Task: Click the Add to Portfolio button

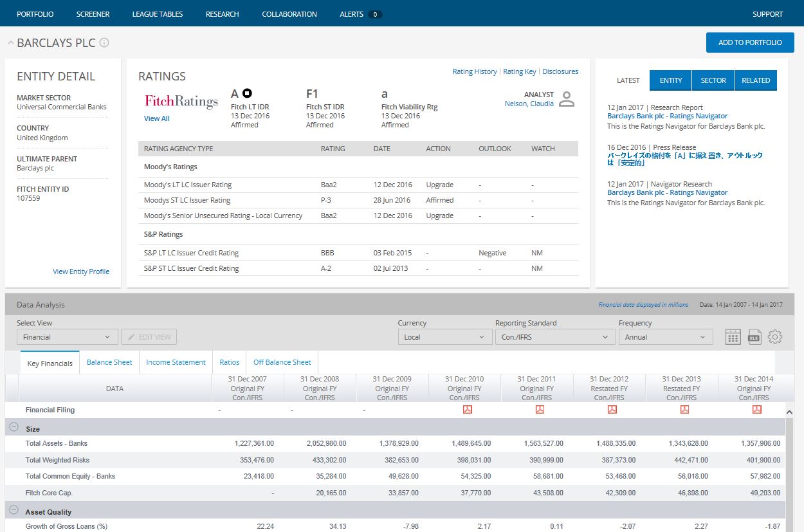Action: point(750,42)
